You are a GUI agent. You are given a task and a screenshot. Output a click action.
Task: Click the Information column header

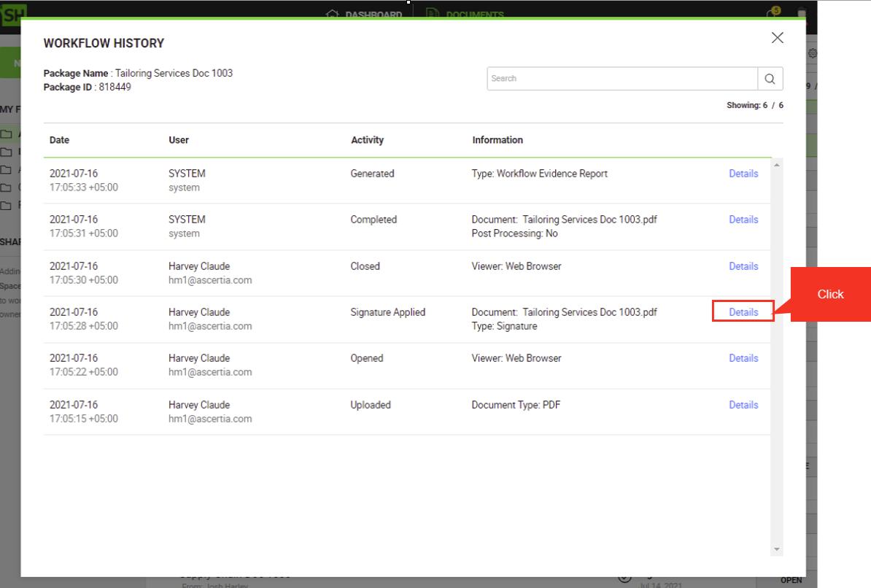(498, 140)
